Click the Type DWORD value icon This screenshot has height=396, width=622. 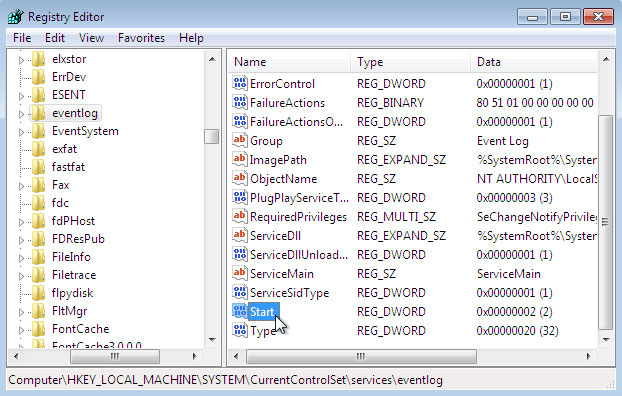[x=240, y=330]
